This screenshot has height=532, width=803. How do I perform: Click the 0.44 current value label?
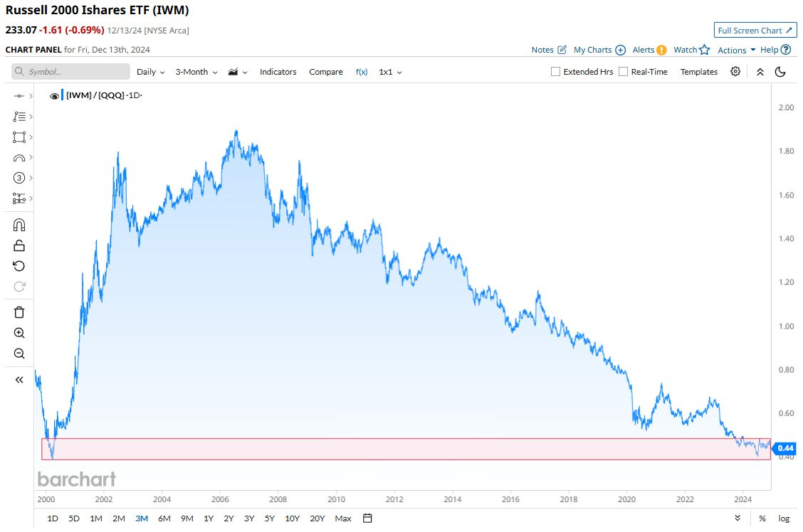click(784, 448)
